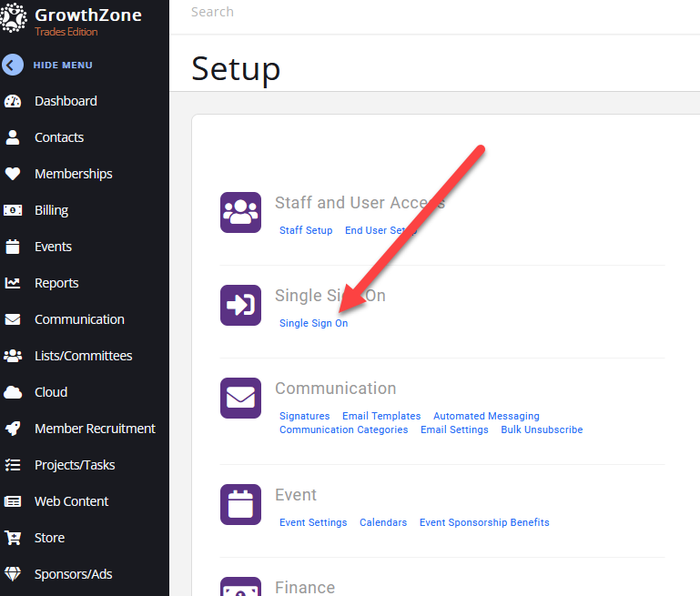Open the Event Sponsorship Benefits link

[484, 522]
